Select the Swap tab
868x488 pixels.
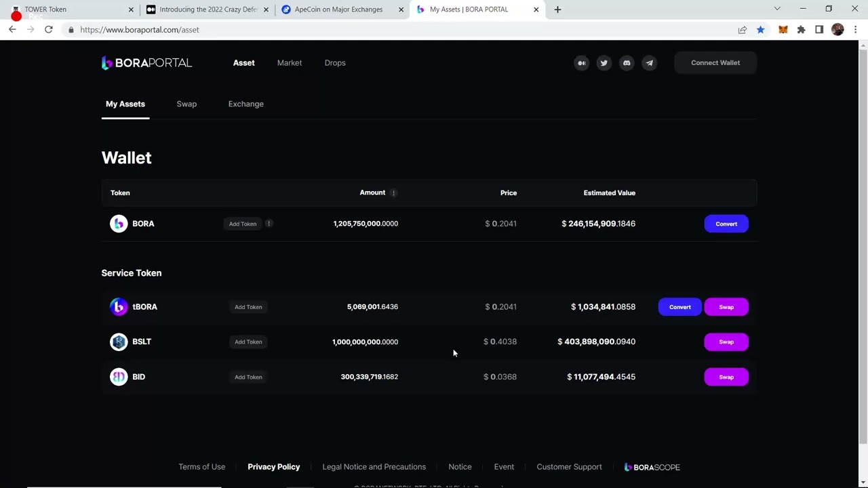(x=186, y=104)
